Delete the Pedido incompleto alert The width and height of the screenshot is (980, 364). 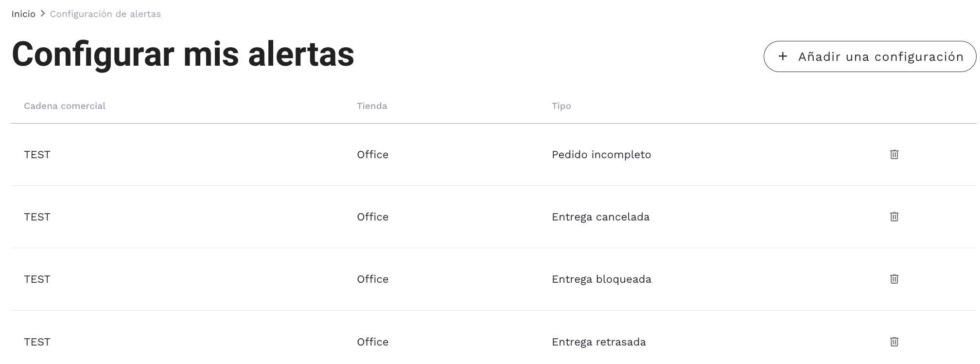tap(894, 154)
